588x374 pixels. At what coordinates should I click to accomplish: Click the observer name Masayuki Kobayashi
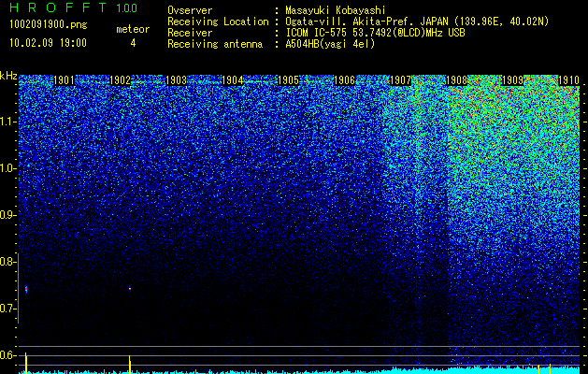click(x=336, y=10)
